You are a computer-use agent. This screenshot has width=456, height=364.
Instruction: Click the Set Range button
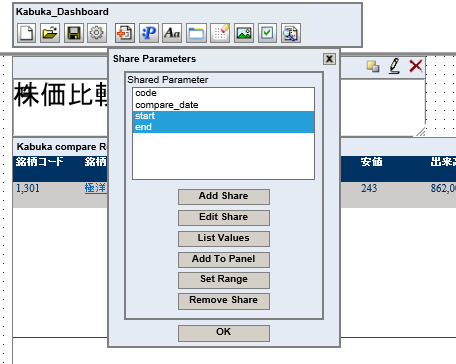pos(224,280)
